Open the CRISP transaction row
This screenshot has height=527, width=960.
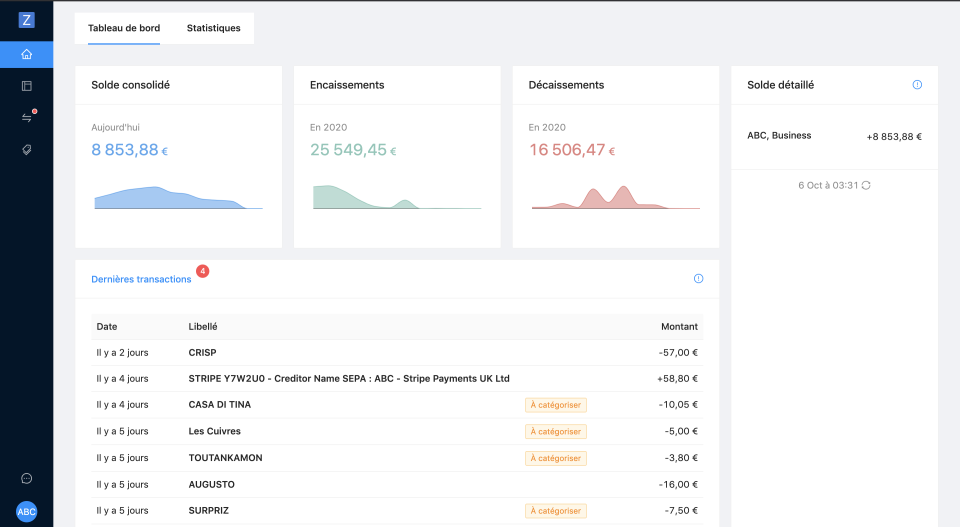pos(397,353)
